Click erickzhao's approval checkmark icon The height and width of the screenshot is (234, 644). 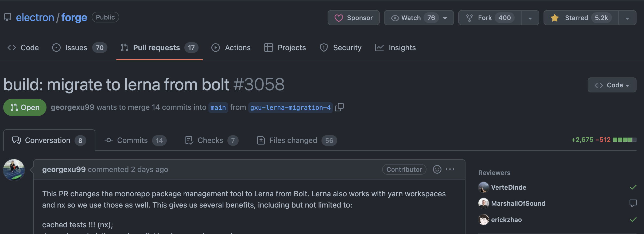pos(633,220)
